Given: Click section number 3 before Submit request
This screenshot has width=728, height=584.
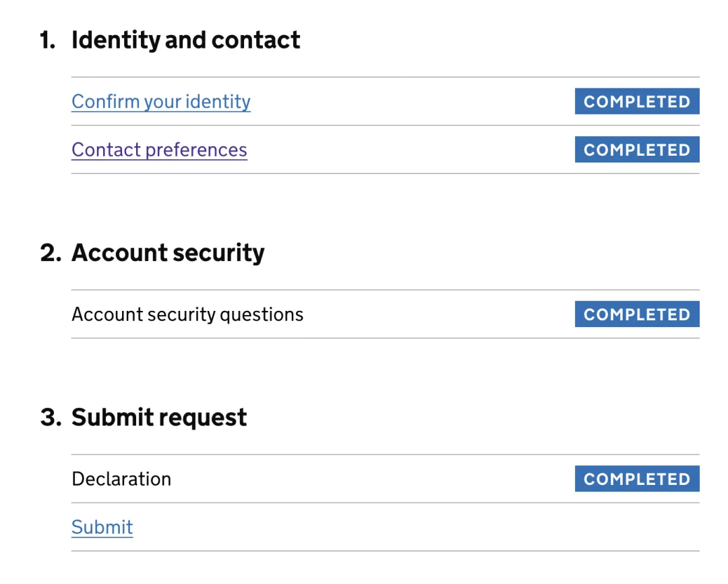Looking at the screenshot, I should click(50, 417).
